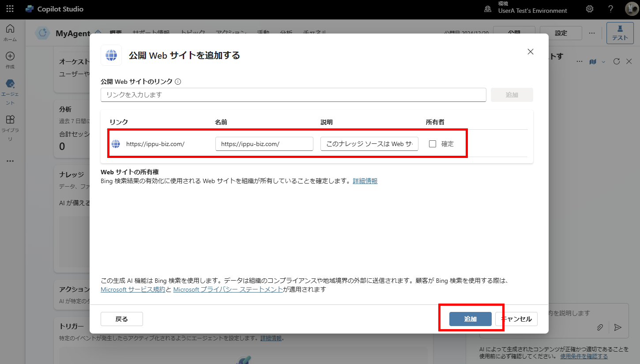
Task: Check the 確定 website ownership checkbox
Action: click(x=432, y=143)
